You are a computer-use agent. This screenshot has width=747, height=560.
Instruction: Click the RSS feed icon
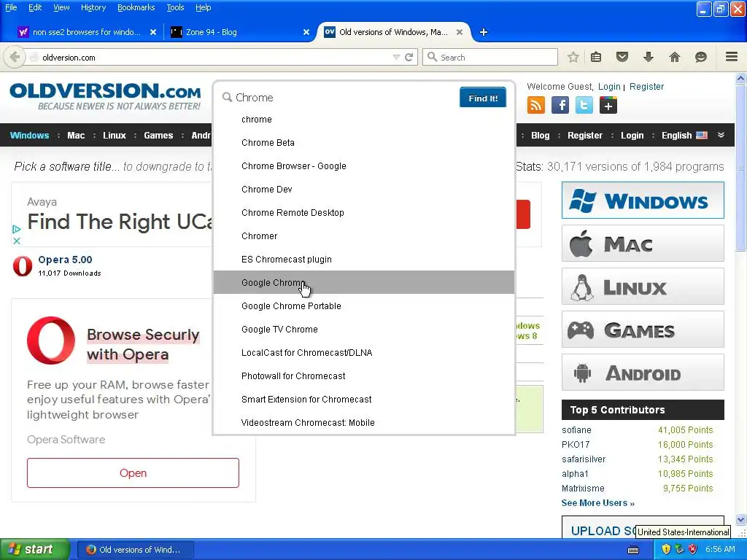tap(536, 105)
